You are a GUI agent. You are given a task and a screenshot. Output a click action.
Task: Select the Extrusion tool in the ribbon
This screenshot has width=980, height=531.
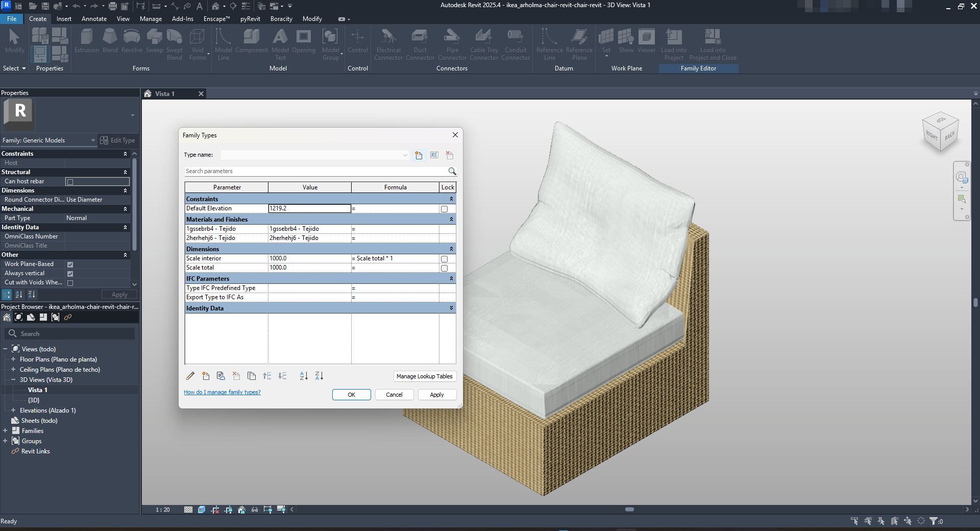tap(86, 41)
